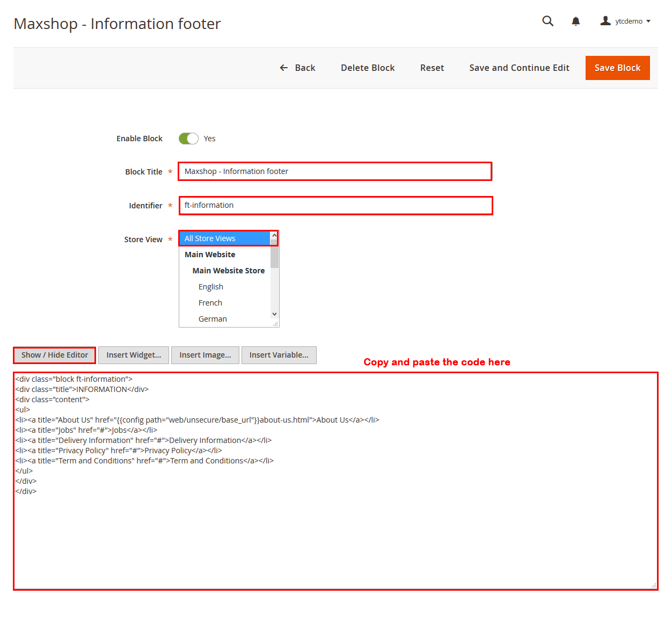672x617 pixels.
Task: Click Delete Block
Action: (368, 68)
